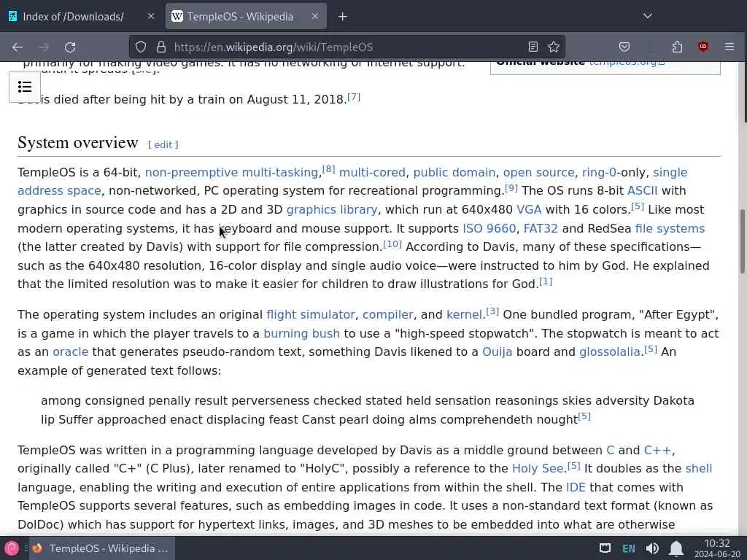Open the ASCII link
The image size is (747, 560).
pos(642,191)
